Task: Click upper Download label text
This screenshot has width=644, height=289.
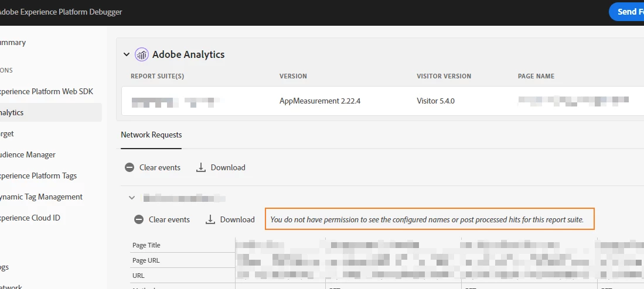Action: coord(228,167)
